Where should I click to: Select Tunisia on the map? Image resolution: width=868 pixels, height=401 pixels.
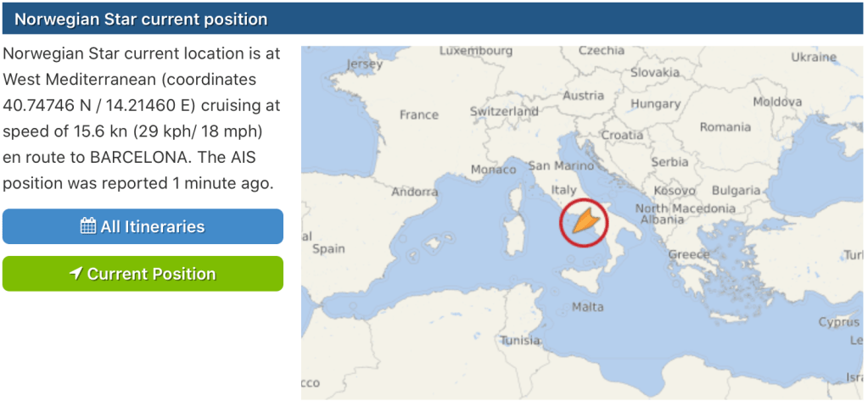pos(520,340)
